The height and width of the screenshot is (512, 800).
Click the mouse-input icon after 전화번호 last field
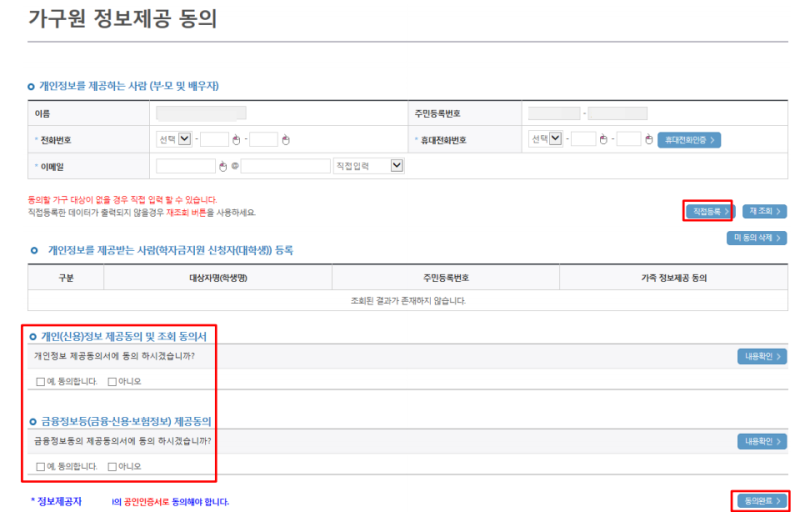(286, 140)
